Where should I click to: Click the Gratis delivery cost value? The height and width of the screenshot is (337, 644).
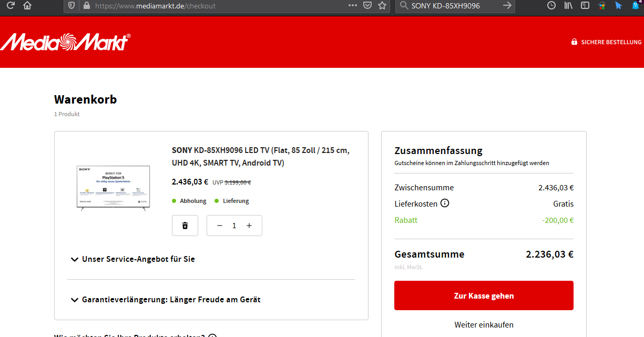(x=563, y=203)
